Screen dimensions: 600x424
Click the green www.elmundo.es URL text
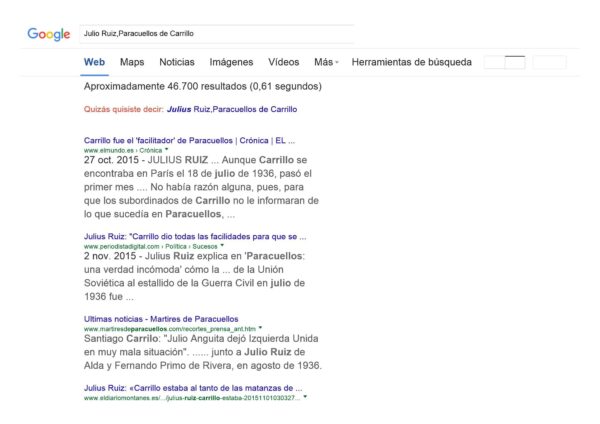coord(104,149)
